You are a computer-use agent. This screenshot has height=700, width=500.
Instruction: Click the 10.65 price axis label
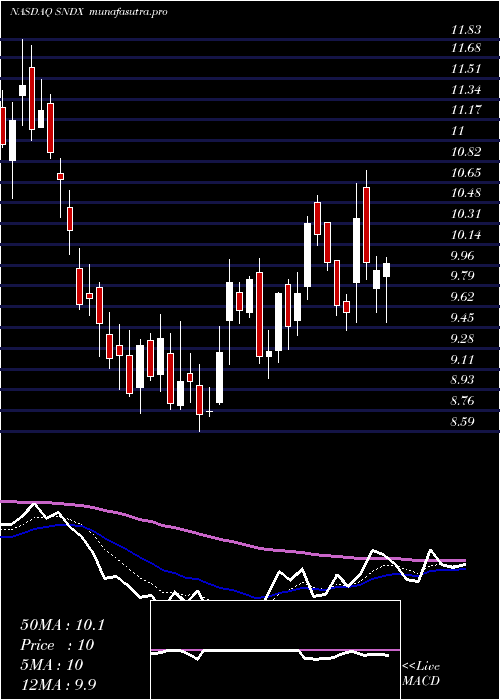pyautogui.click(x=466, y=172)
